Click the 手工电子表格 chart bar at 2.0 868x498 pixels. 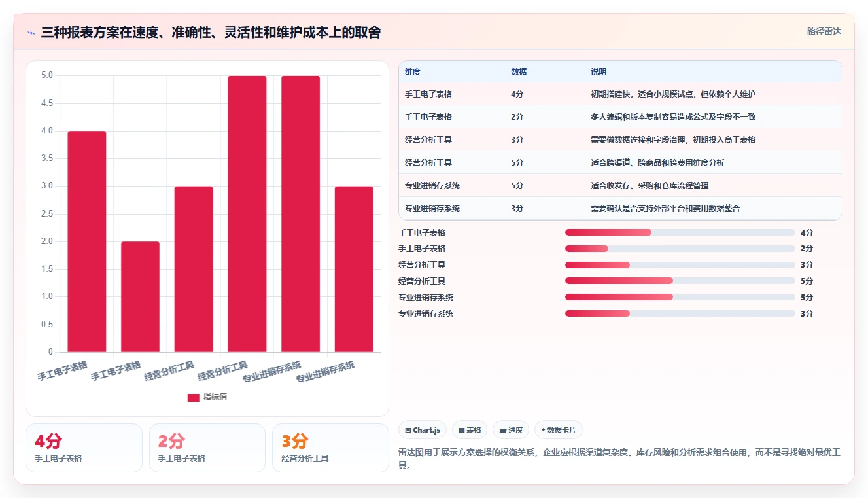coord(140,297)
